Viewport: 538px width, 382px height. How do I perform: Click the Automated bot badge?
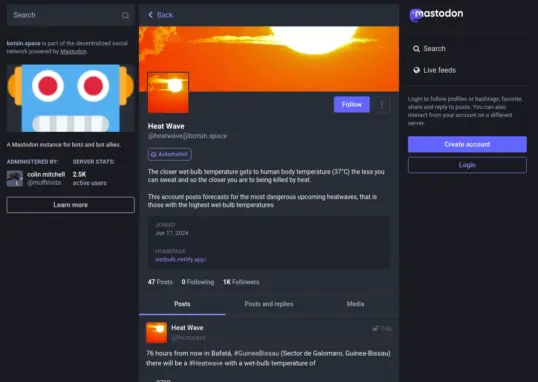[x=170, y=154]
